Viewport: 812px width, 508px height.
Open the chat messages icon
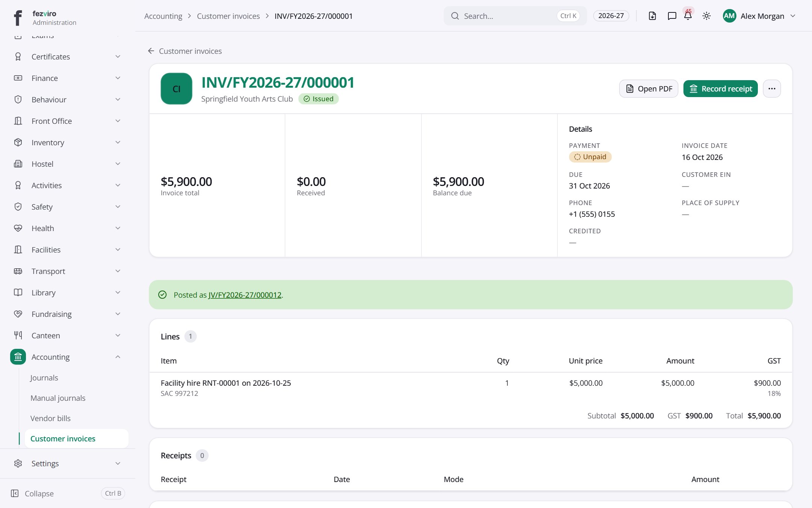click(672, 16)
